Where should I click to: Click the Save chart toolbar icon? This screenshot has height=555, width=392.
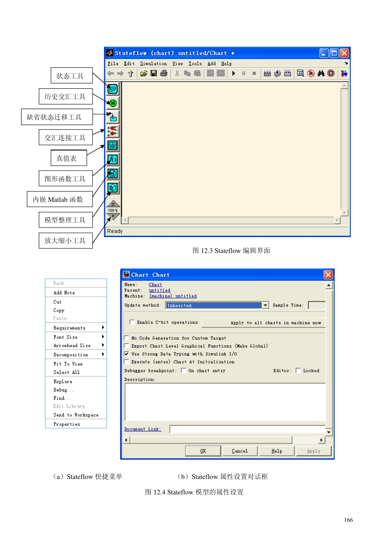coord(153,74)
